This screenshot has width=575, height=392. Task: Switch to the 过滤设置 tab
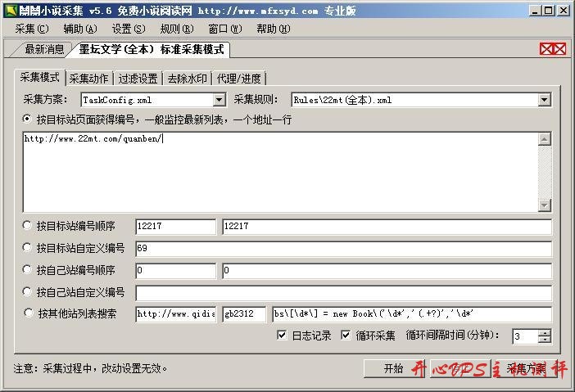click(138, 79)
